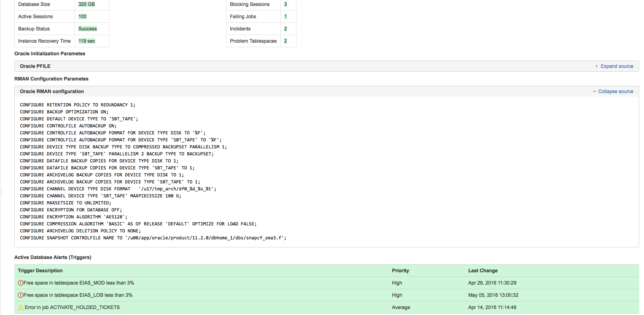Click the ARCHIVELOG DELETION POLICY TO NONE line
The height and width of the screenshot is (315, 644).
click(x=80, y=231)
